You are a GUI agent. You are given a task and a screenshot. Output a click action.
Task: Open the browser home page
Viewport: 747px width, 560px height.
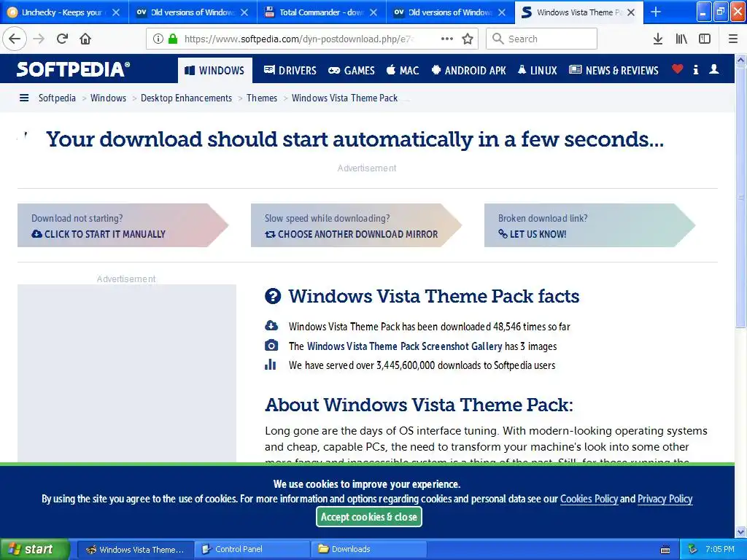[x=85, y=39]
